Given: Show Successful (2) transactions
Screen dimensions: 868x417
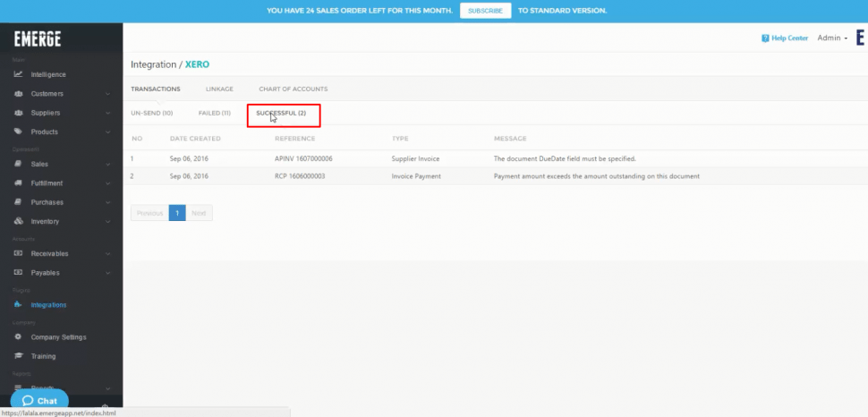Looking at the screenshot, I should coord(281,113).
